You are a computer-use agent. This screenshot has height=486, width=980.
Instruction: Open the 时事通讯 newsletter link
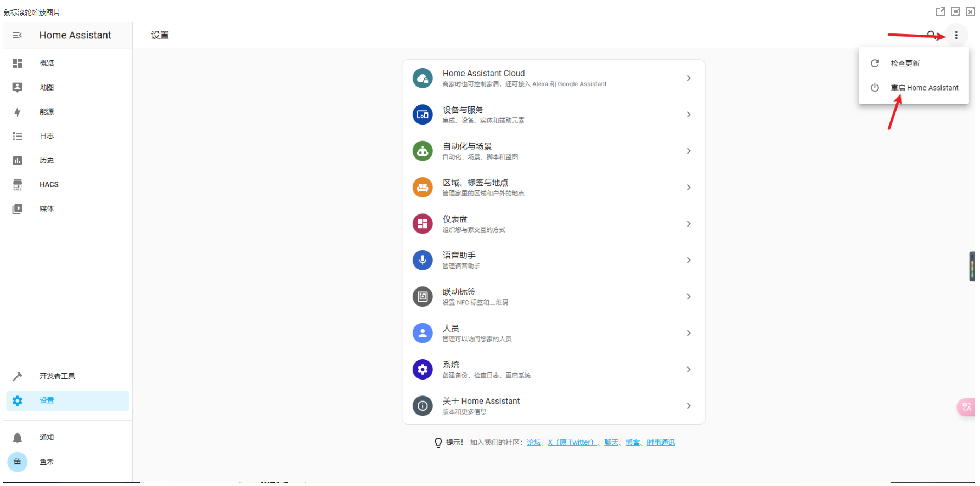click(661, 443)
